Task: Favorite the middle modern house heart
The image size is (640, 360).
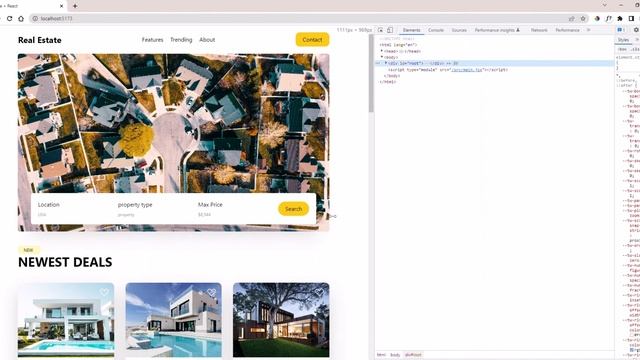Action: coord(211,292)
